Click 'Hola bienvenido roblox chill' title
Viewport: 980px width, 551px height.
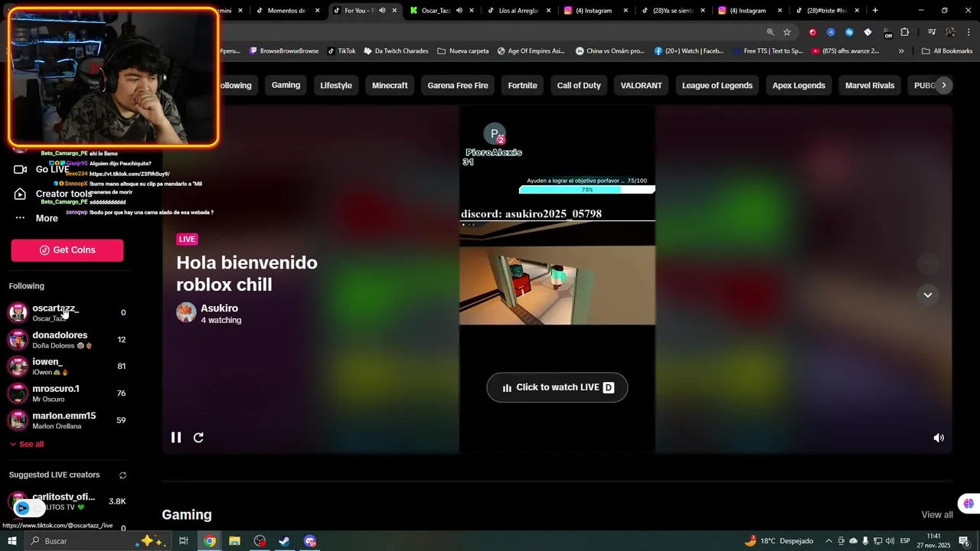click(x=247, y=273)
